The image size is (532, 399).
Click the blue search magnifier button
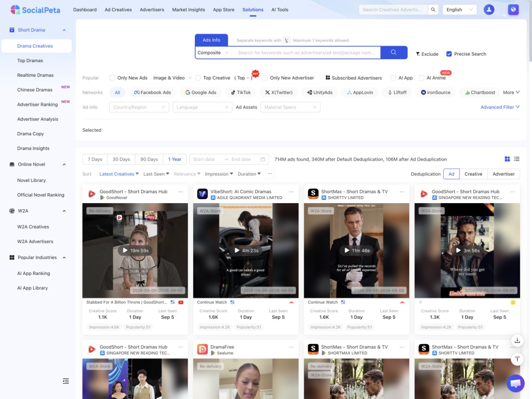pos(394,53)
